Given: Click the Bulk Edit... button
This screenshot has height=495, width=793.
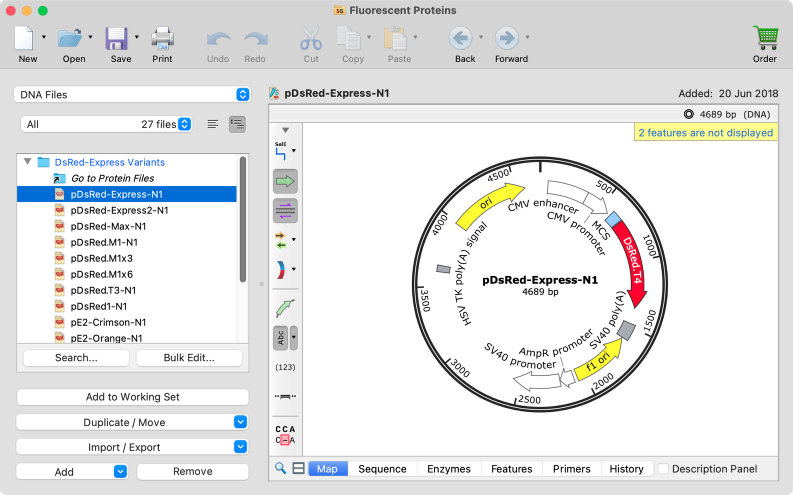Looking at the screenshot, I should pos(189,357).
